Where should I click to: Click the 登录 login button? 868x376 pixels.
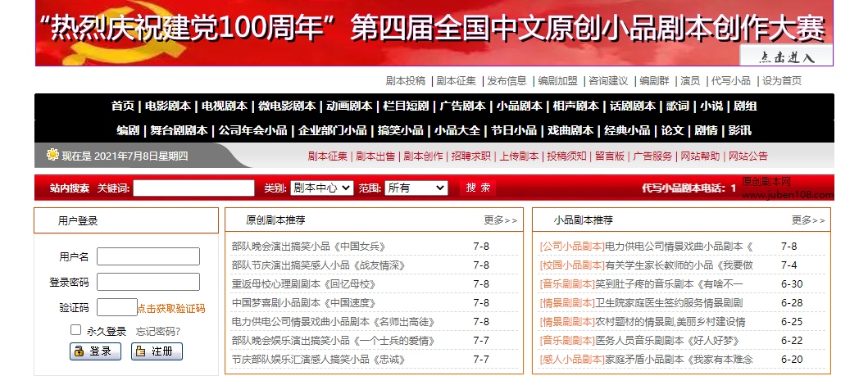[x=95, y=351]
